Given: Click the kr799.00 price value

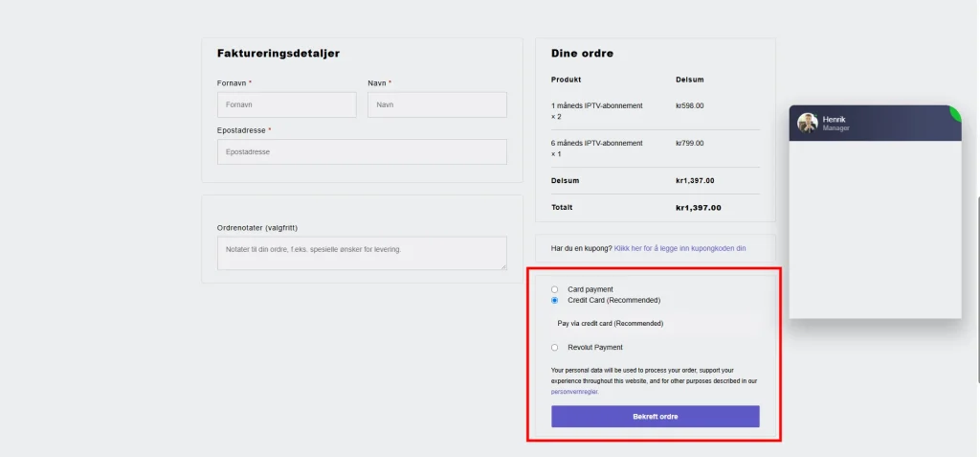Looking at the screenshot, I should coord(689,143).
